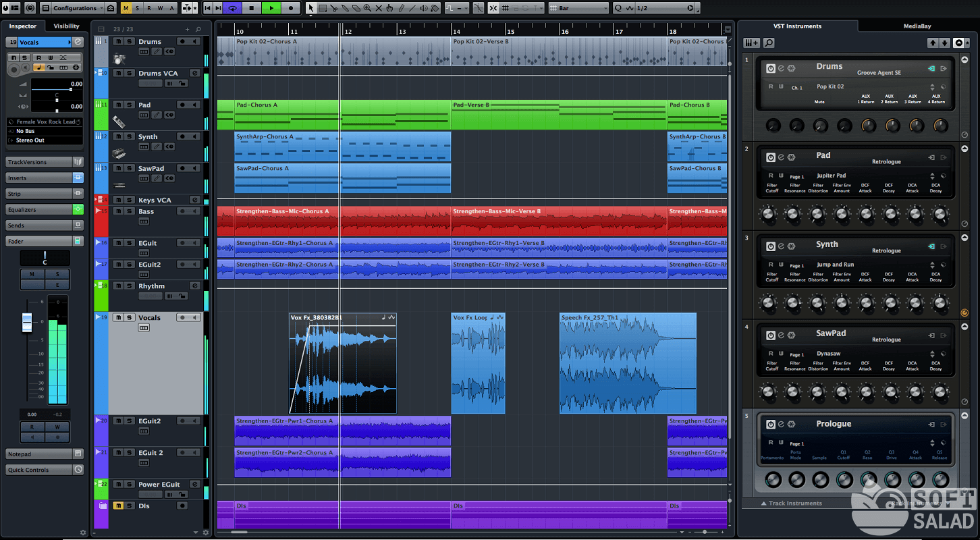Open Edit Channel Settings for Vocals inspector
Viewport: 980px width, 540px height.
78,42
